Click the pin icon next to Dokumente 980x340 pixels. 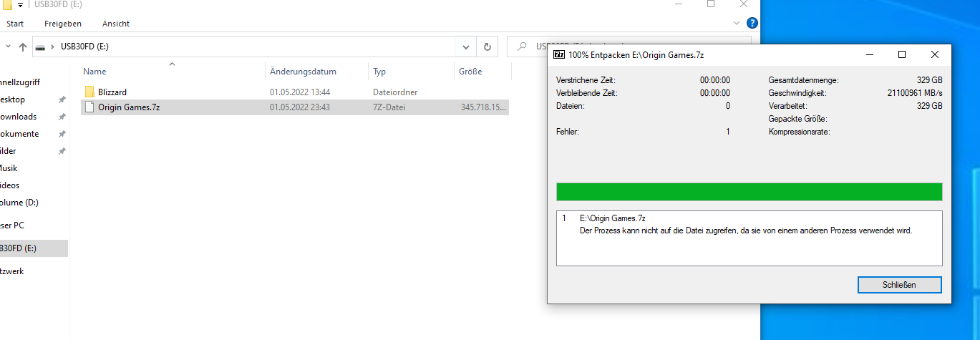(62, 134)
